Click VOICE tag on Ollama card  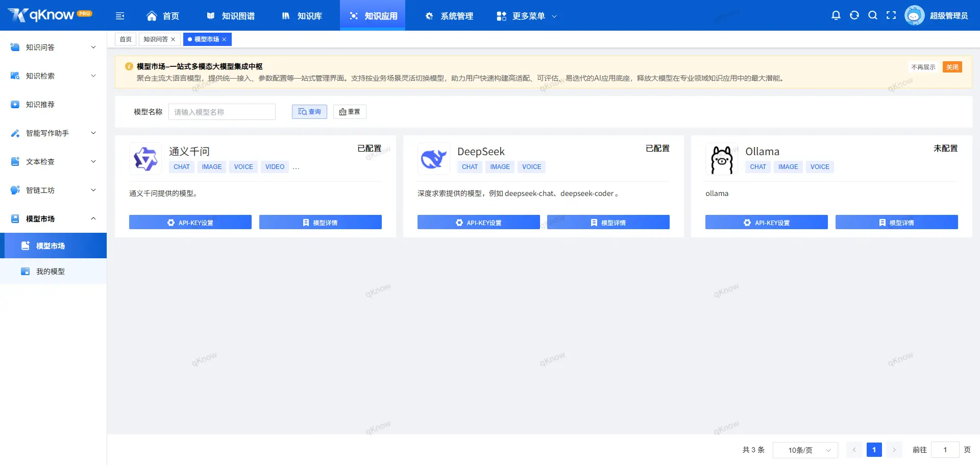tap(820, 167)
